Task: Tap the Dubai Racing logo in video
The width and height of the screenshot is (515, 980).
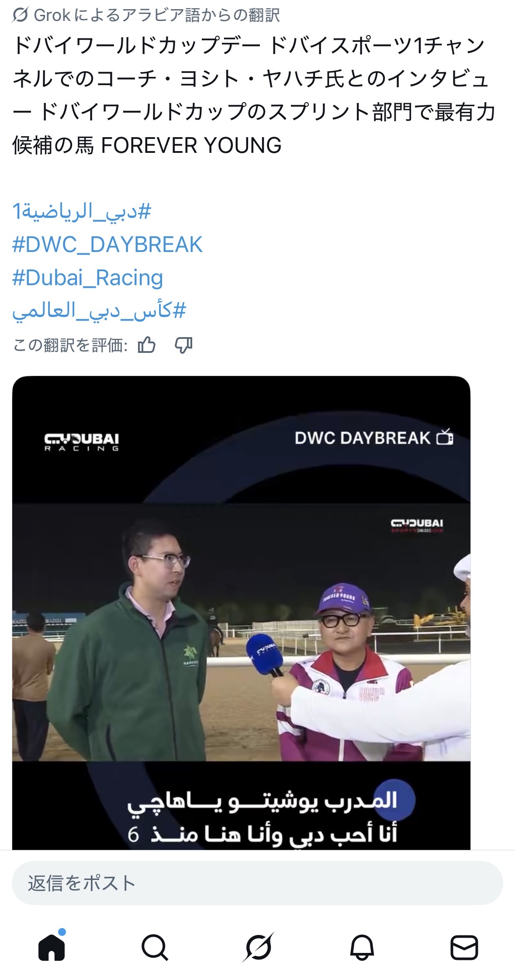Action: [82, 442]
